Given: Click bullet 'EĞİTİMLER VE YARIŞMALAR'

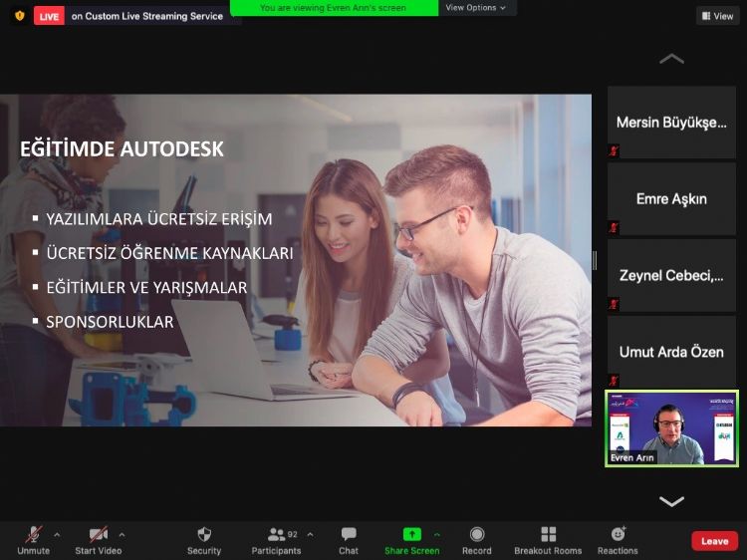Looking at the screenshot, I should click(x=146, y=288).
